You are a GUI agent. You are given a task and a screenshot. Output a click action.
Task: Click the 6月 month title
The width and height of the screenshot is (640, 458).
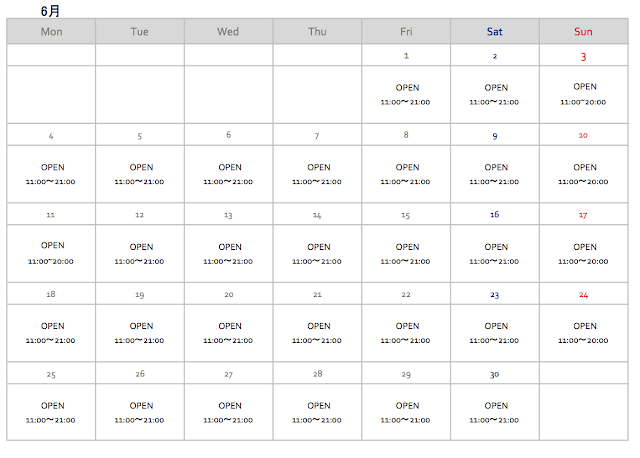tap(50, 11)
